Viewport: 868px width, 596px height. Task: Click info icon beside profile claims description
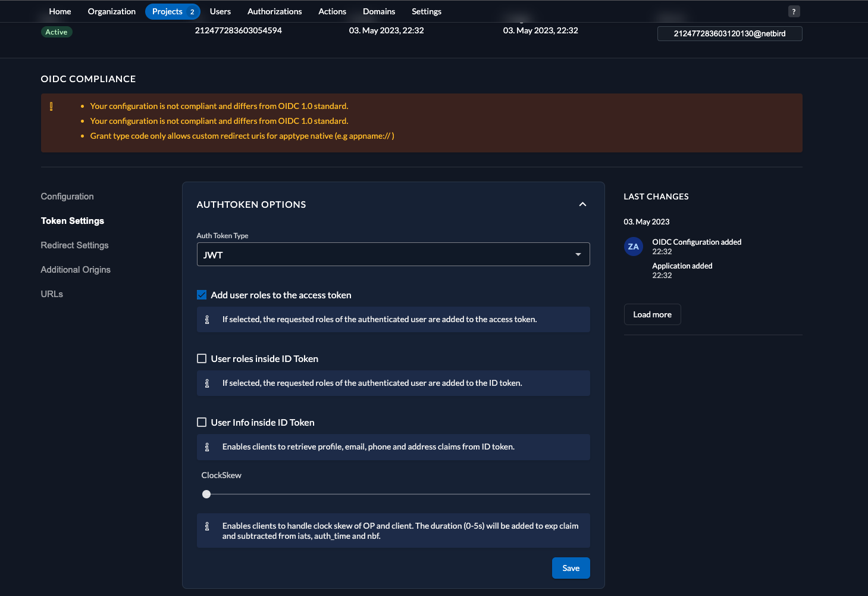point(207,447)
